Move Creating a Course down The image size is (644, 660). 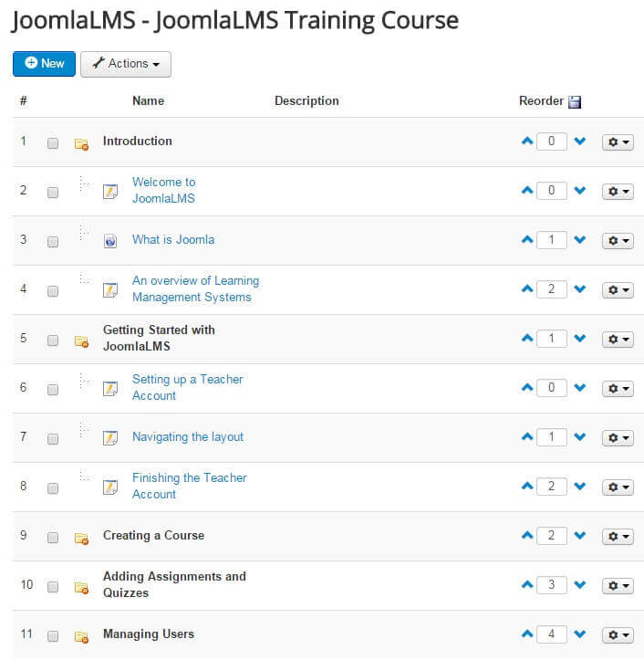(x=580, y=536)
